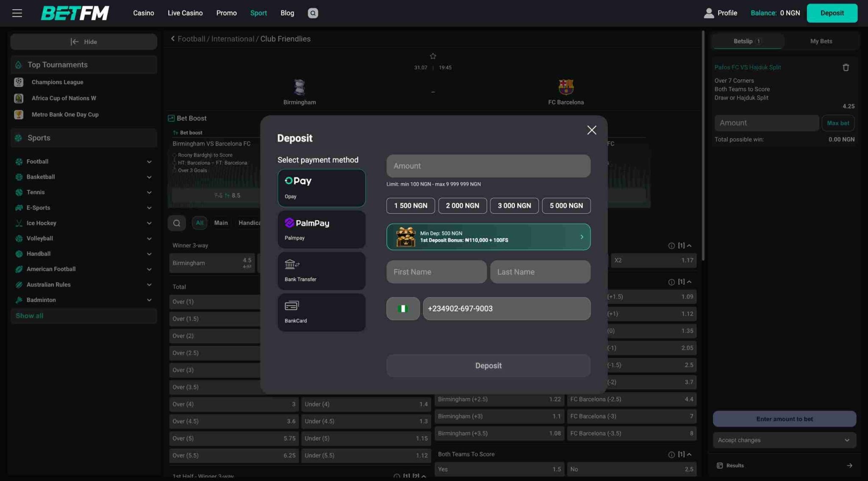
Task: Toggle the Bet Boost checkbox icon
Action: pyautogui.click(x=171, y=118)
